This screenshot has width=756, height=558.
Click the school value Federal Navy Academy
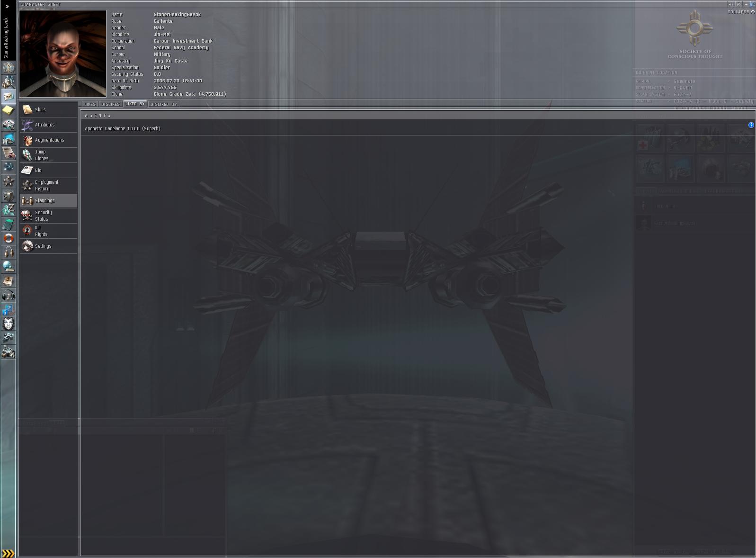pyautogui.click(x=181, y=47)
